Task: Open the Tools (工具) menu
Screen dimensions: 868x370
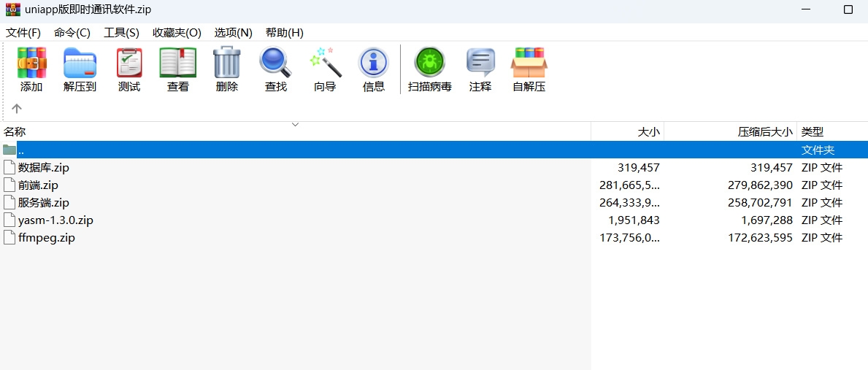Action: click(x=121, y=33)
